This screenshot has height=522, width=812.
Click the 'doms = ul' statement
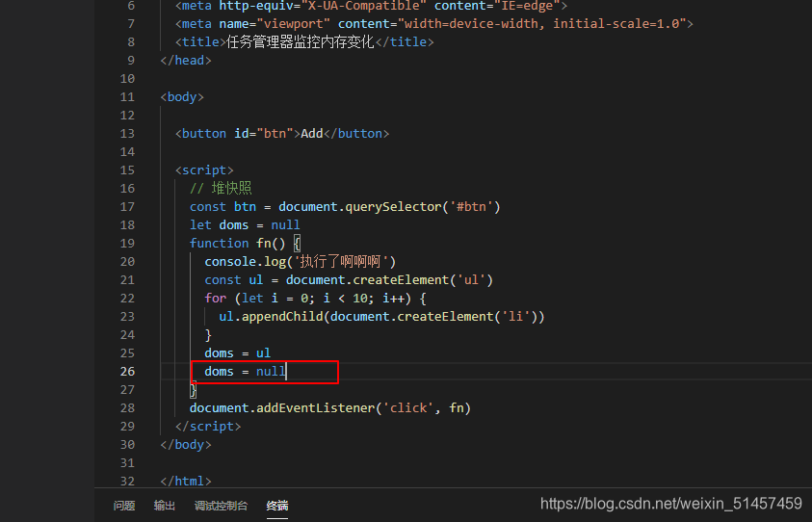(238, 353)
